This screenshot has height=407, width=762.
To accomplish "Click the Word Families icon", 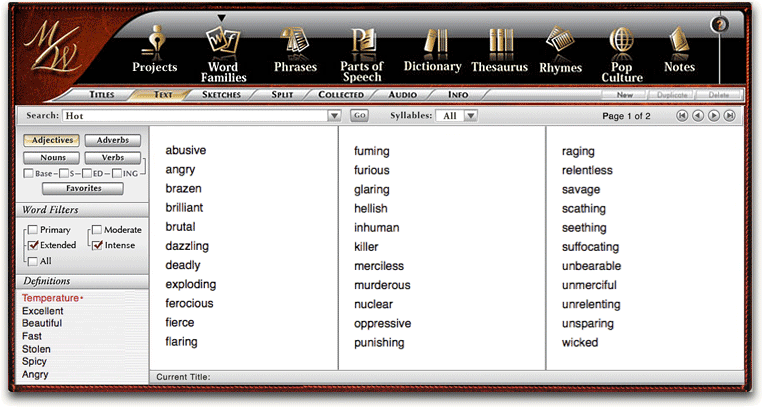I will point(224,50).
